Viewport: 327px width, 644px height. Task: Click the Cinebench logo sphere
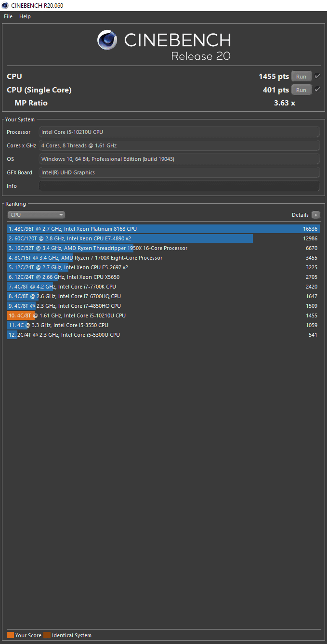coord(107,40)
